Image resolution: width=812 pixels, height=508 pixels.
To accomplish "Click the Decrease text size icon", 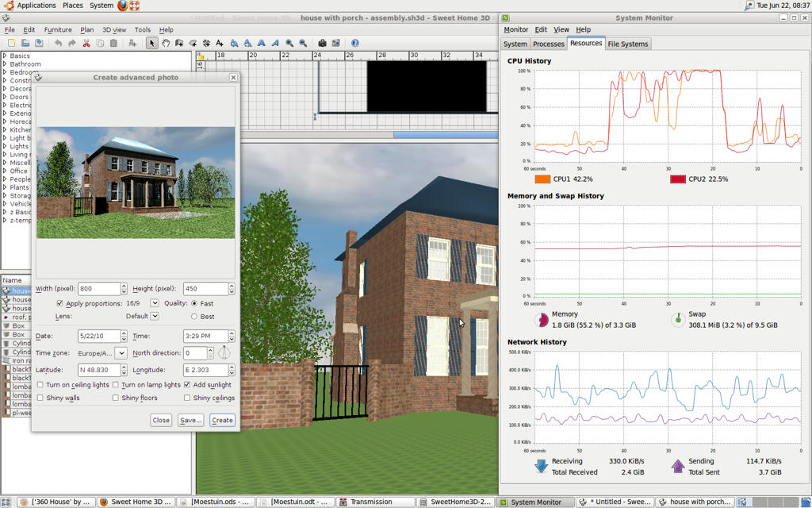I will coord(247,43).
